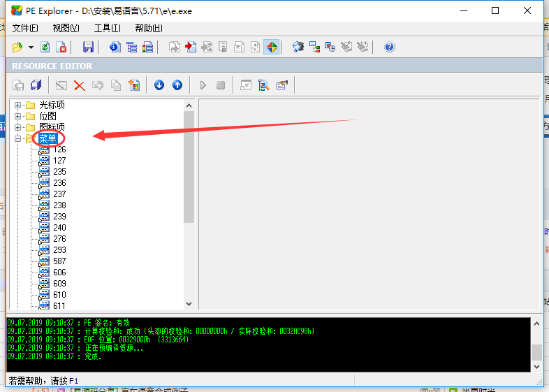Click the blue floppy Save icon
The image size is (549, 392).
88,48
